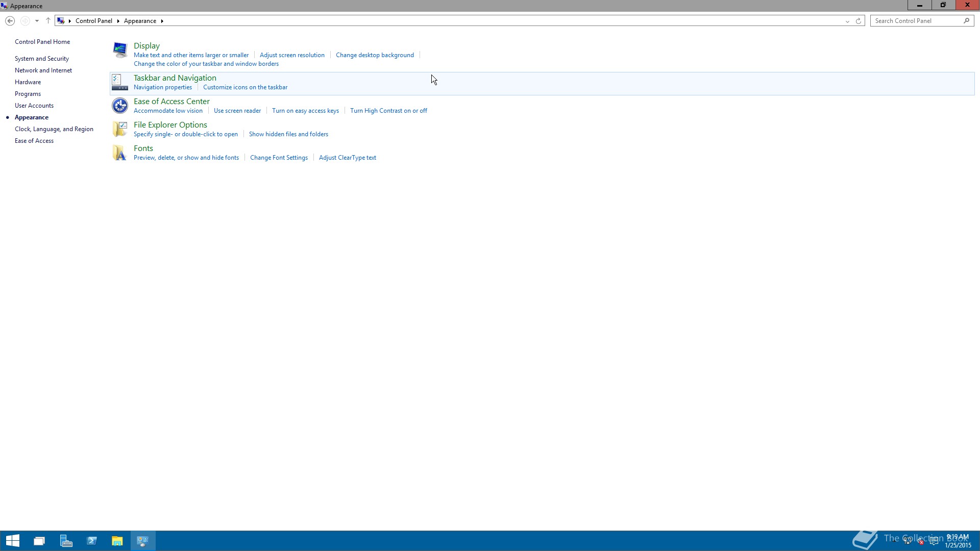
Task: Open Show hidden files and folders
Action: tap(288, 134)
